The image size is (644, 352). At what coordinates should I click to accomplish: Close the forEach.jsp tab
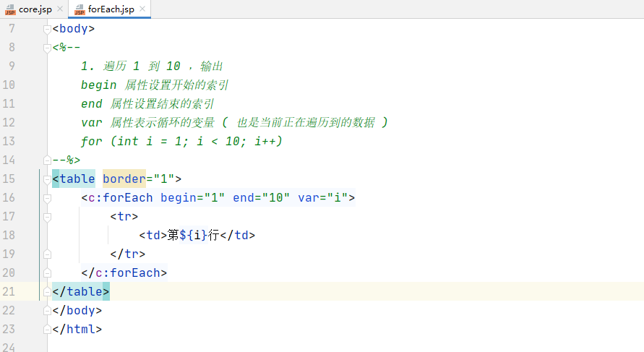coord(142,9)
